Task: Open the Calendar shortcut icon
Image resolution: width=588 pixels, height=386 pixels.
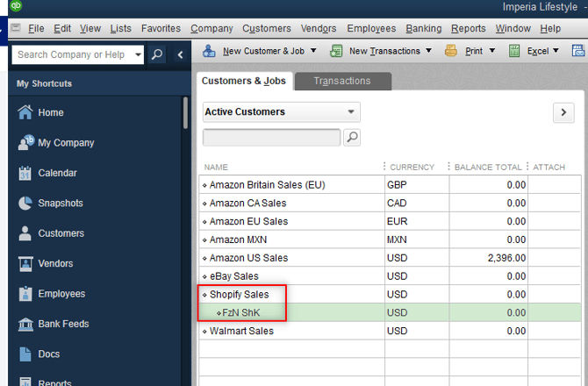Action: pos(25,173)
